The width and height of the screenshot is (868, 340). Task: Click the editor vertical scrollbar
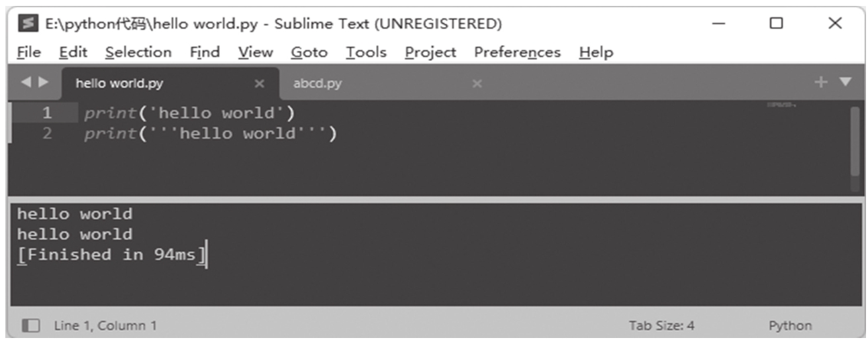click(x=855, y=141)
